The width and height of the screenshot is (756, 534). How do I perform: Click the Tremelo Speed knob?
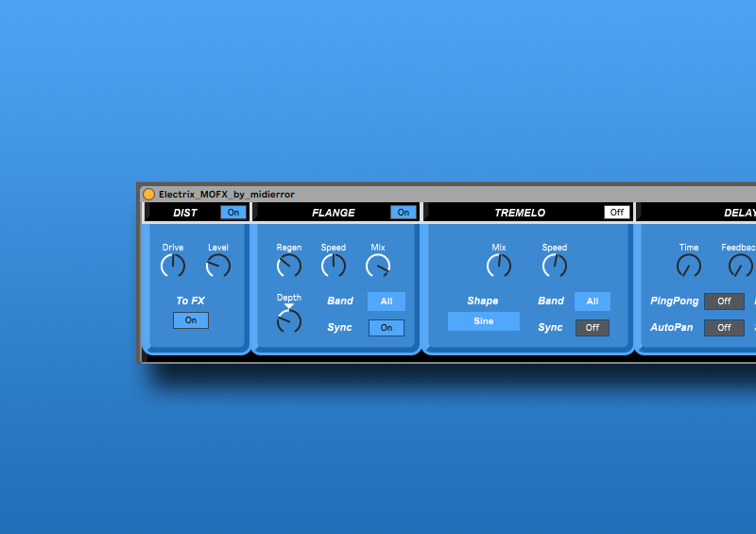click(x=555, y=266)
